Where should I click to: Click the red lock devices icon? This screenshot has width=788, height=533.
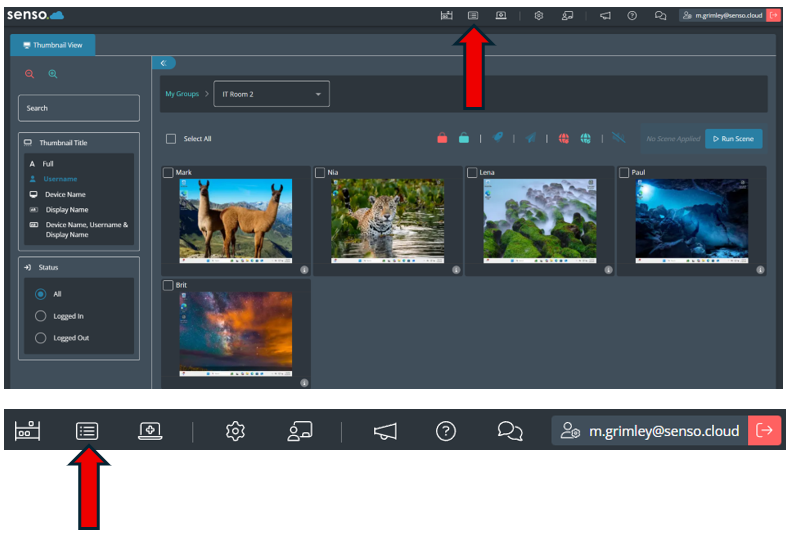coord(442,138)
